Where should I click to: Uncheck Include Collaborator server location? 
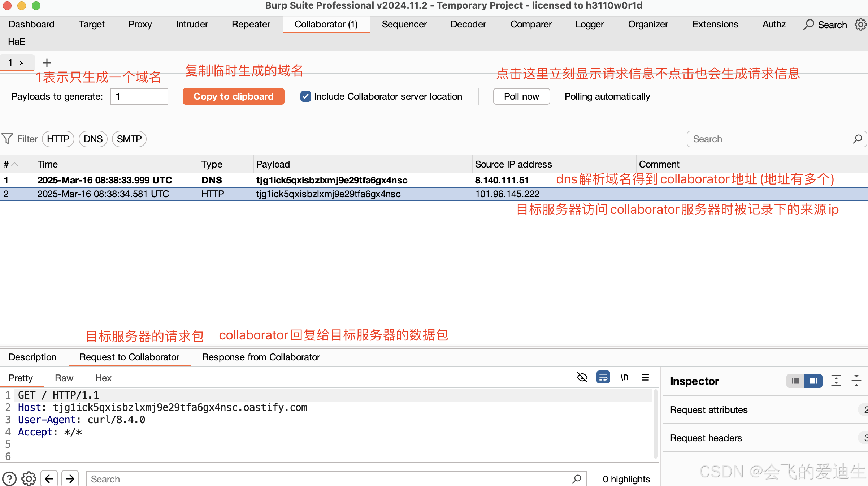(305, 96)
